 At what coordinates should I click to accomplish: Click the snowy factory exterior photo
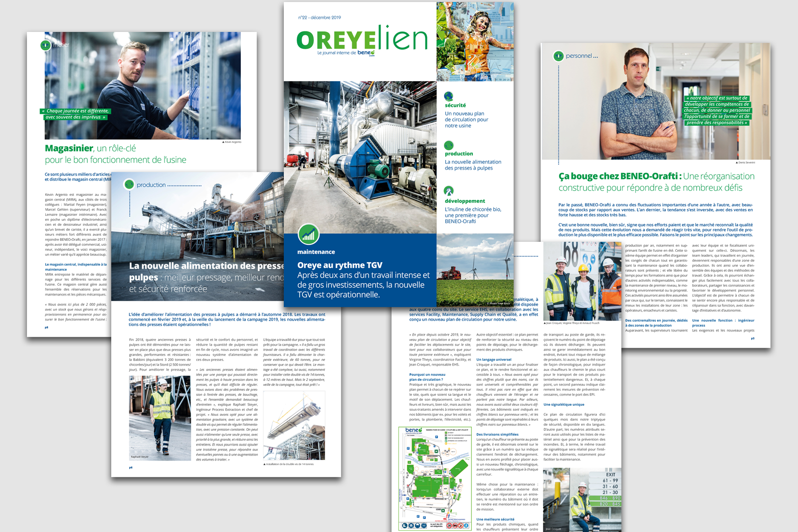point(198,236)
